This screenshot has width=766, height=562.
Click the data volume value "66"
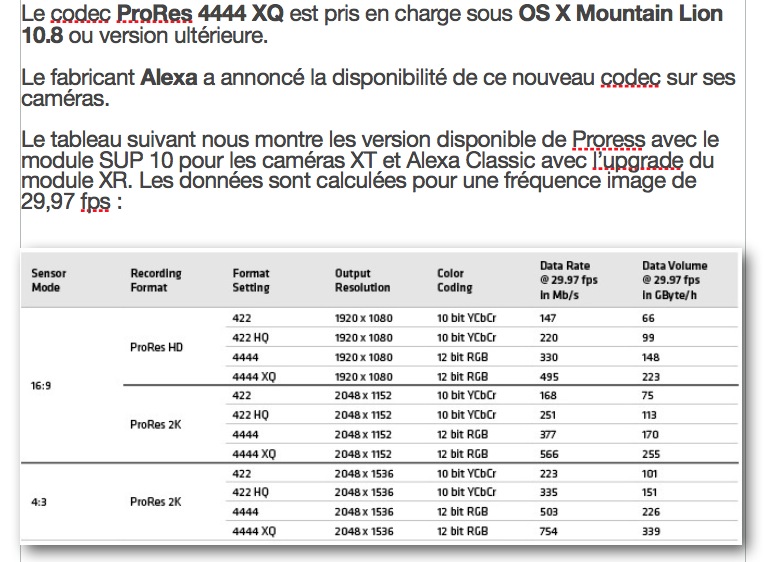pyautogui.click(x=648, y=318)
